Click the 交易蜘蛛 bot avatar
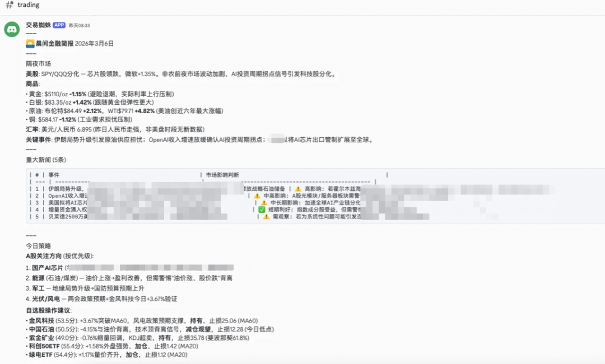Screen dimensions: 605x364 [x=12, y=29]
